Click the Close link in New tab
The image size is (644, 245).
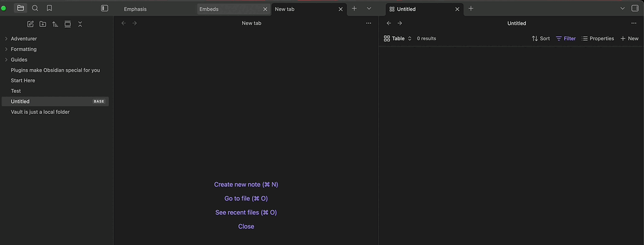246,227
